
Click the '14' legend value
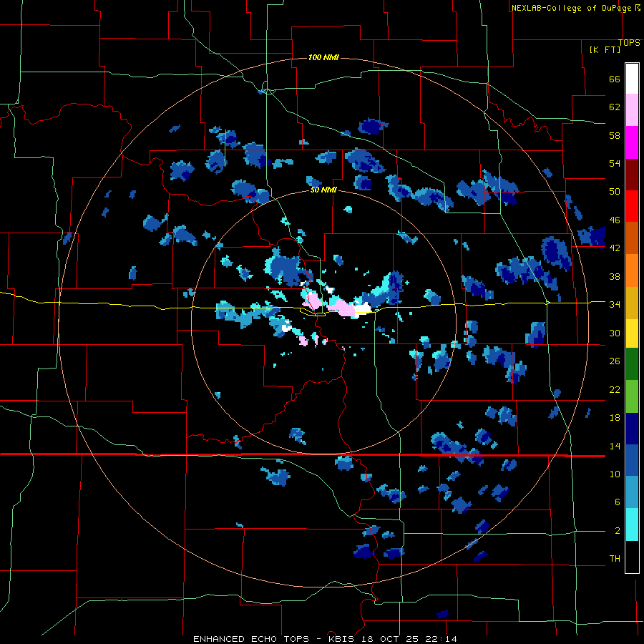coord(615,446)
